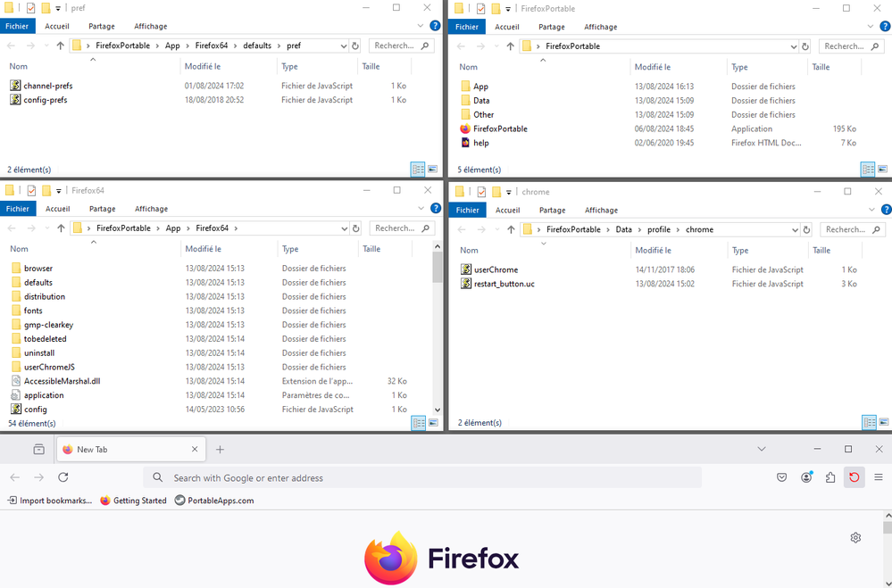Open Firefox account icon in toolbar

806,477
